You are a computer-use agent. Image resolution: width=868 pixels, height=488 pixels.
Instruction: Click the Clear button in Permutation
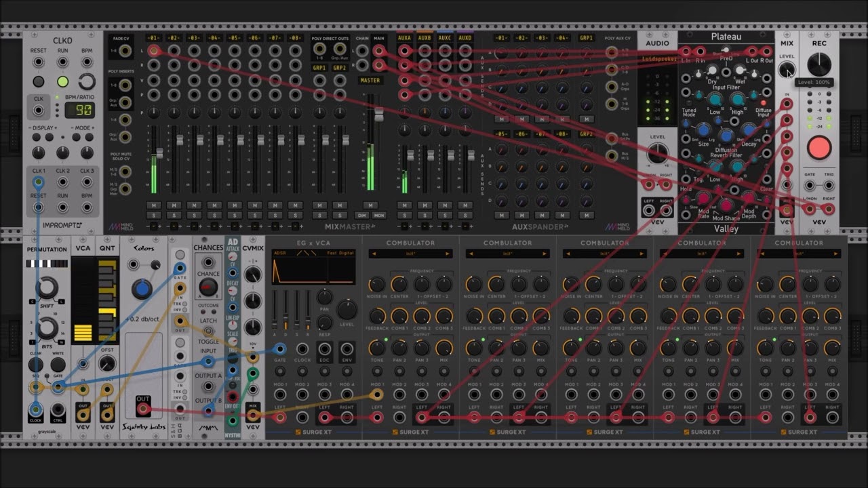coord(35,364)
